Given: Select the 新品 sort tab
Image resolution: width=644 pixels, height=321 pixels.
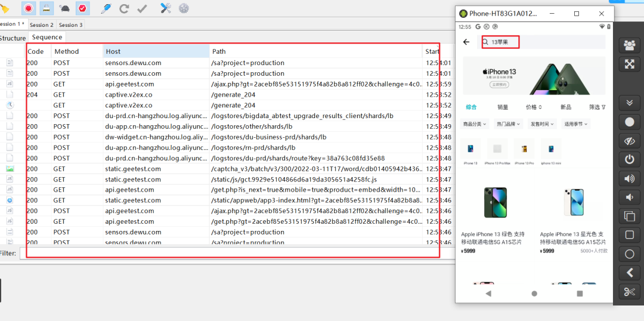Looking at the screenshot, I should [565, 107].
